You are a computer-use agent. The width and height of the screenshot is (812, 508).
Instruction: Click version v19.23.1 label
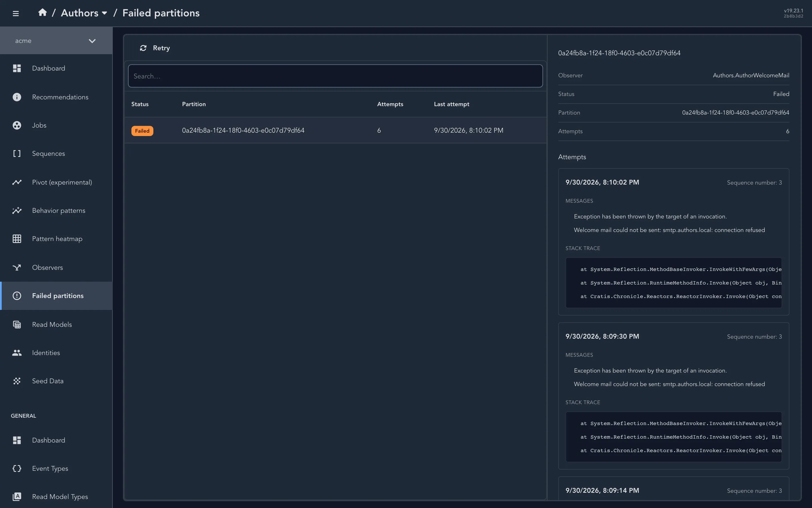point(794,11)
